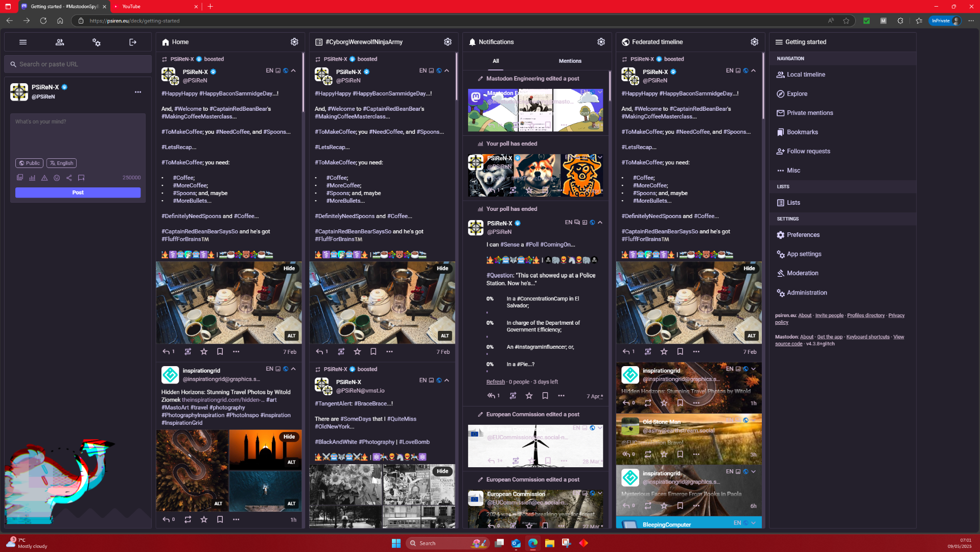The image size is (980, 552).
Task: Click the Local timeline people icon
Action: tap(780, 75)
